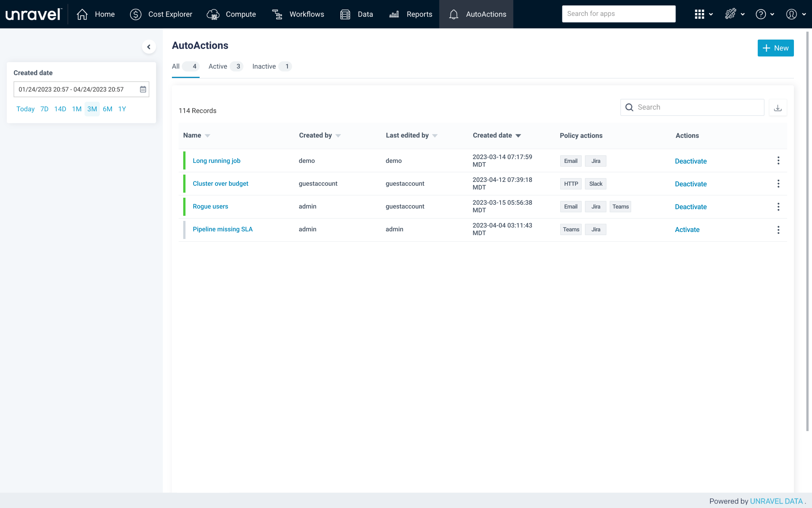
Task: Open the user profile icon menu
Action: tap(791, 14)
